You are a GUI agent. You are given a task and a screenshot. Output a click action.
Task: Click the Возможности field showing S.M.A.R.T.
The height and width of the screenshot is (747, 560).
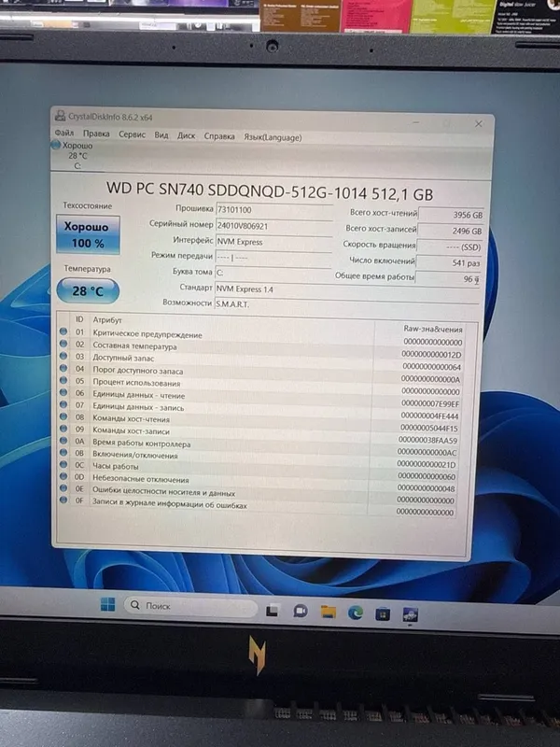pos(346,304)
